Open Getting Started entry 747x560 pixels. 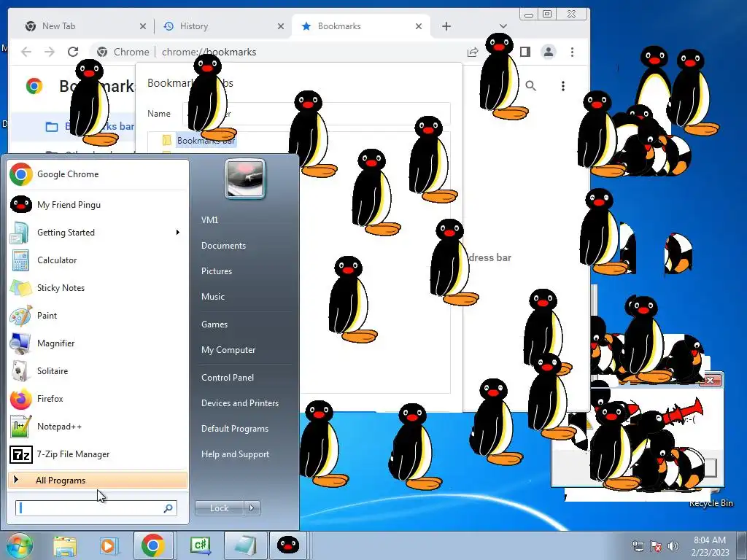click(98, 233)
